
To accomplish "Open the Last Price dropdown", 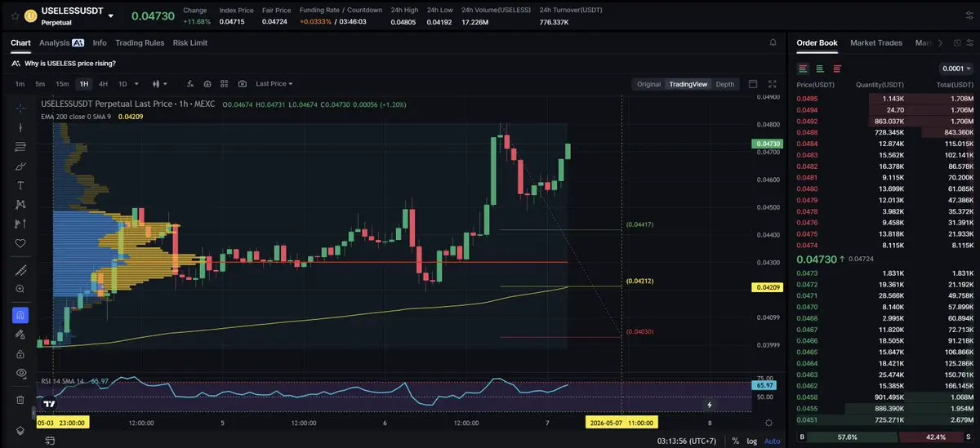I will [x=274, y=83].
